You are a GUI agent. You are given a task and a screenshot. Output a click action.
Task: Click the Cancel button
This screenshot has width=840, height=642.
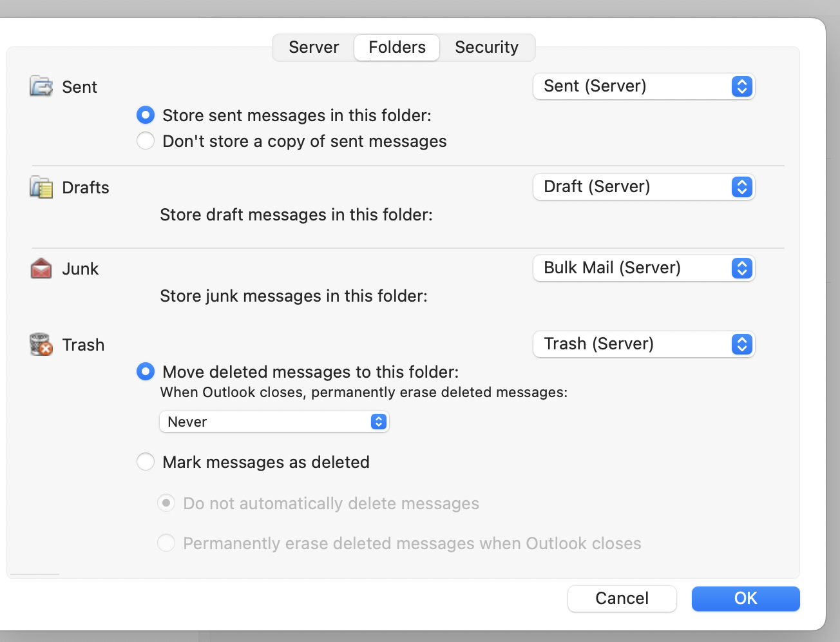tap(621, 598)
